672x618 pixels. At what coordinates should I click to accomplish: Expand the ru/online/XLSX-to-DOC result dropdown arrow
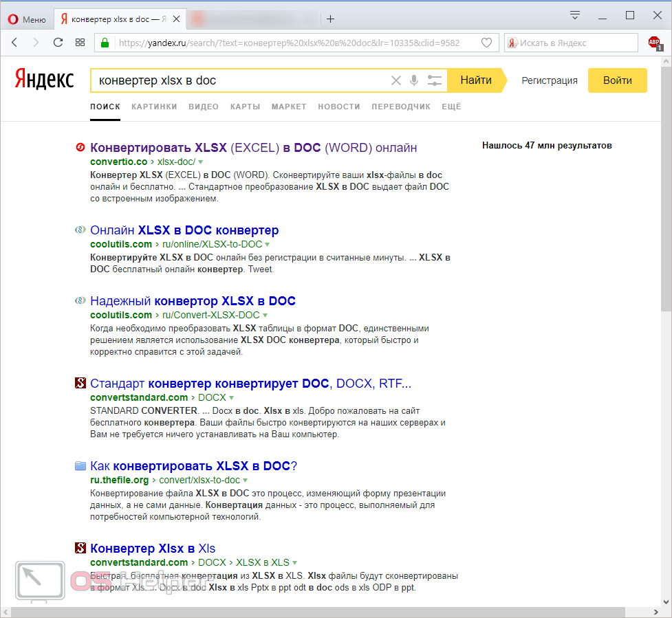(x=268, y=244)
